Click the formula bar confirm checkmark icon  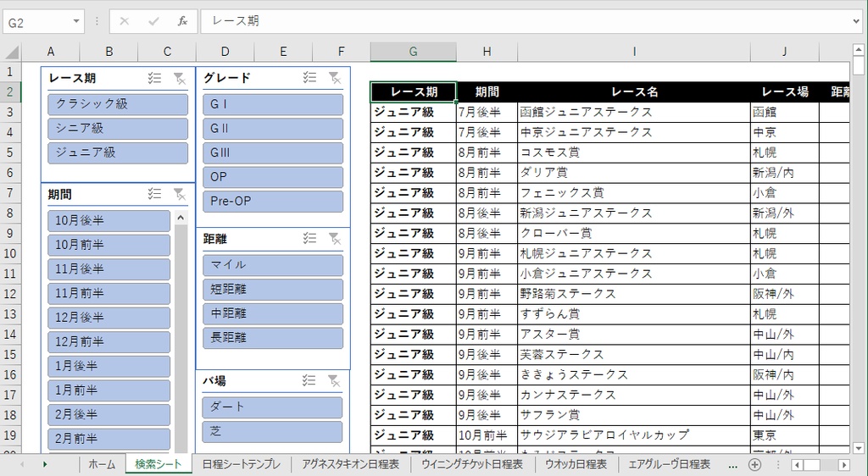pos(153,21)
